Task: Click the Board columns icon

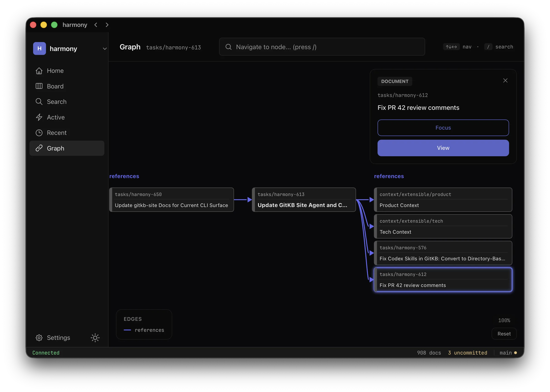Action: tap(39, 86)
